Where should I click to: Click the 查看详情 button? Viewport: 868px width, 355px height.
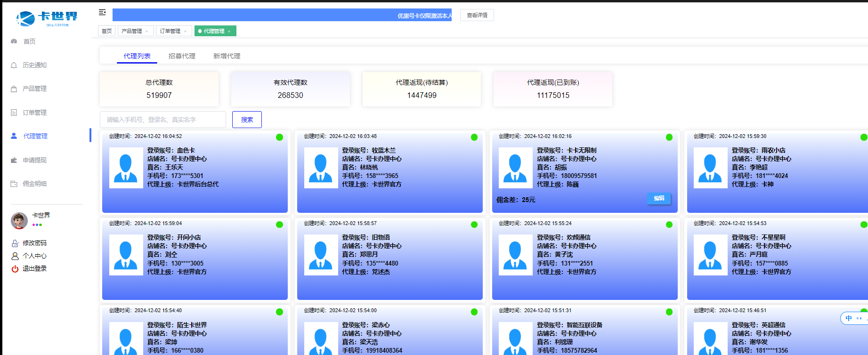coord(477,15)
